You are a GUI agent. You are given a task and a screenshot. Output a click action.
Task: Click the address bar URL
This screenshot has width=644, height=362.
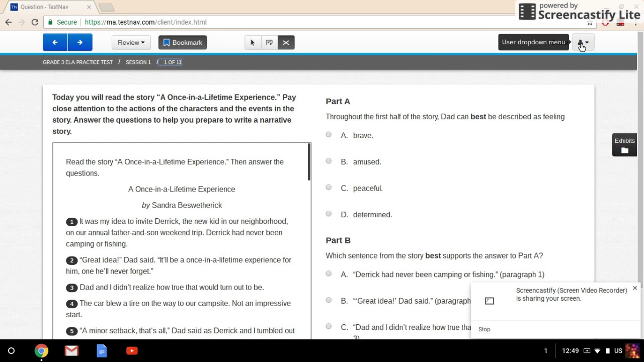[x=146, y=22]
